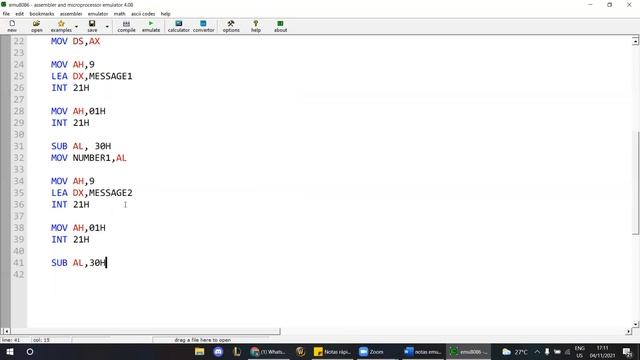Click the line 'LEA DX,MESSAGE2'
640x360 pixels.
point(92,193)
